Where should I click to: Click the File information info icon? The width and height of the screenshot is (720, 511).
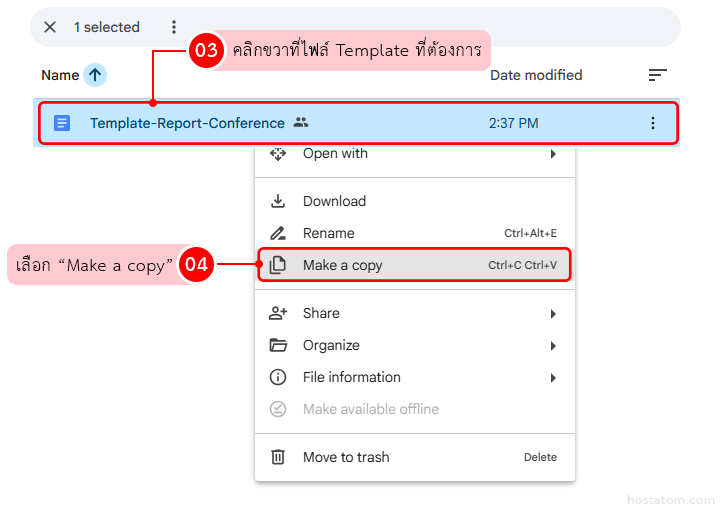[278, 377]
